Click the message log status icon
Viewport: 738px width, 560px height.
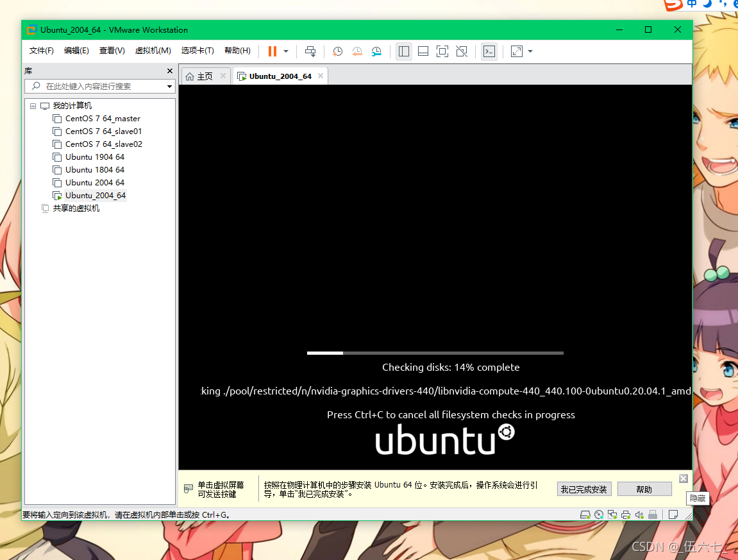point(673,515)
